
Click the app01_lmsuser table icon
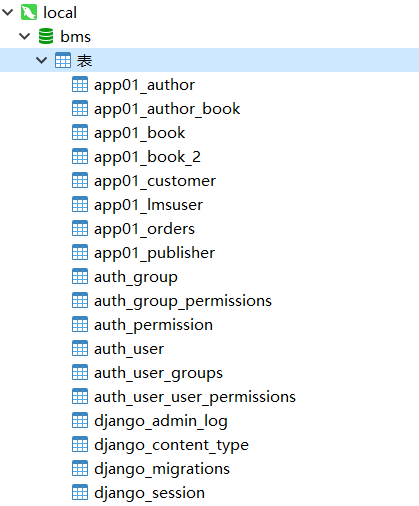(80, 204)
